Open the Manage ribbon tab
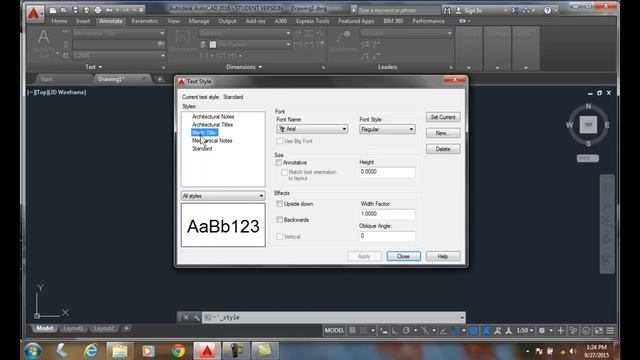The image size is (640, 360). point(199,21)
